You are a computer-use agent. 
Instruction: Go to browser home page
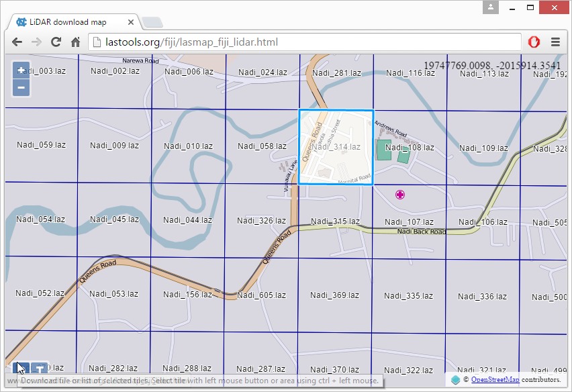(77, 42)
